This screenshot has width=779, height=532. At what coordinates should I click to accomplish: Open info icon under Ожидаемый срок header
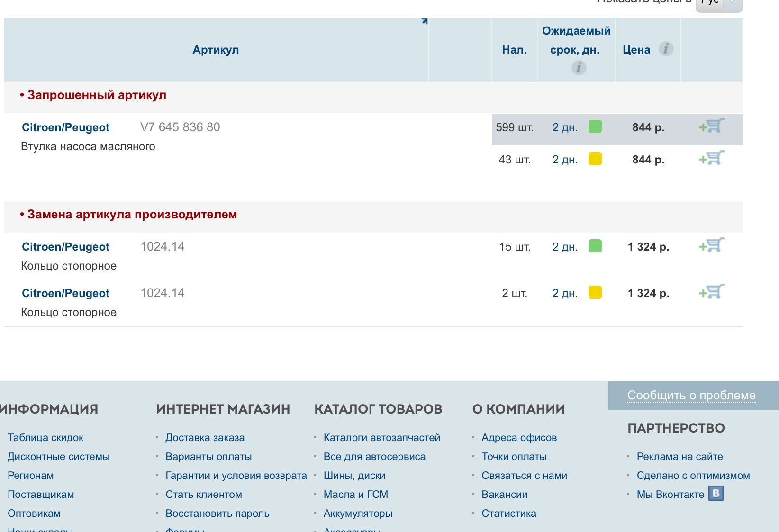tap(579, 68)
